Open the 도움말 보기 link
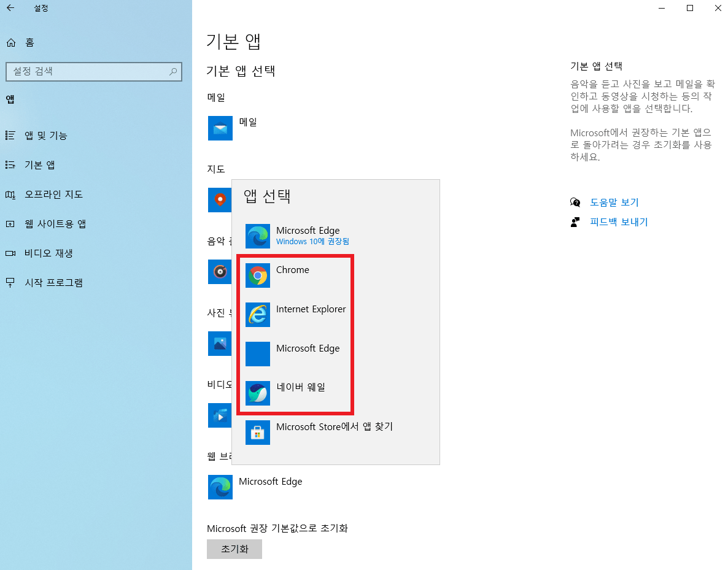 pyautogui.click(x=614, y=202)
